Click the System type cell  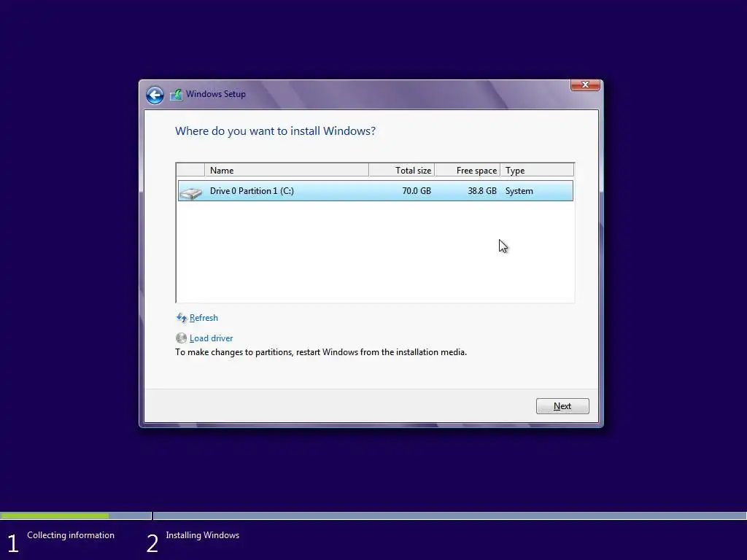[x=519, y=191]
